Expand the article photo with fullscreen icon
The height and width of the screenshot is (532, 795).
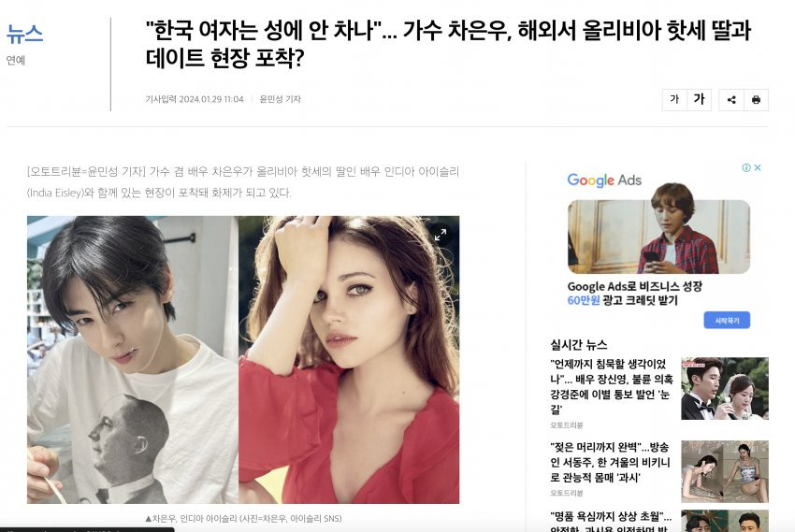pos(441,234)
